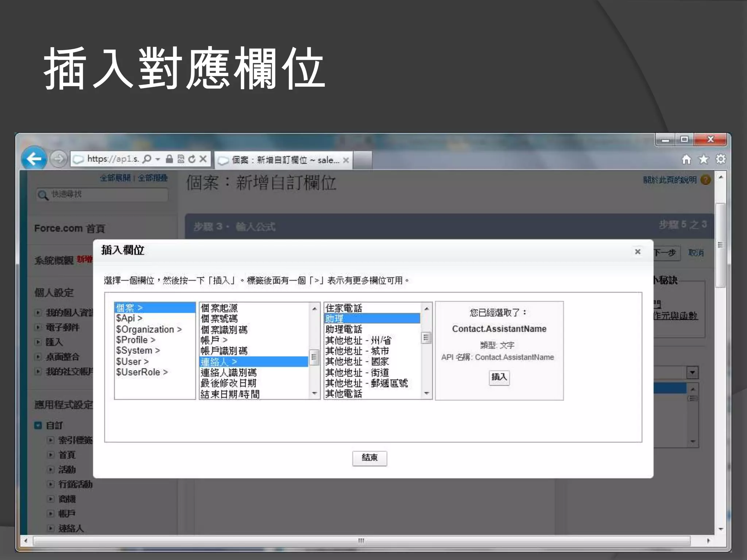The height and width of the screenshot is (560, 747).
Task: Open the favorites star icon
Action: coord(704,159)
